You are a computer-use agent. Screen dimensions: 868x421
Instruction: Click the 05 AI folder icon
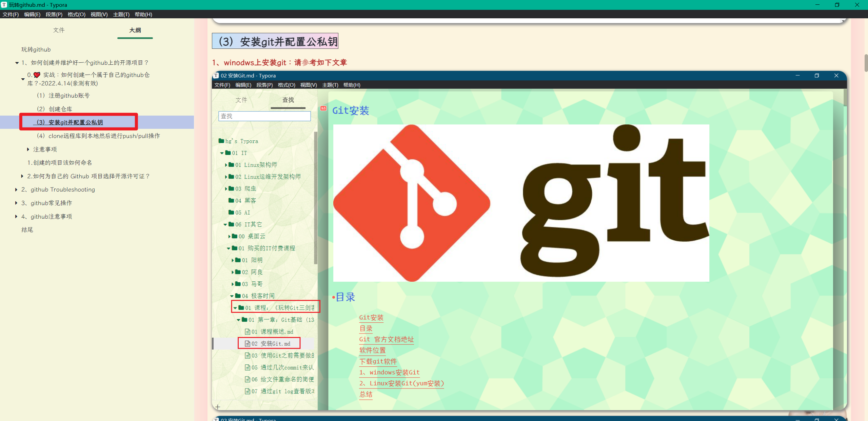[231, 212]
